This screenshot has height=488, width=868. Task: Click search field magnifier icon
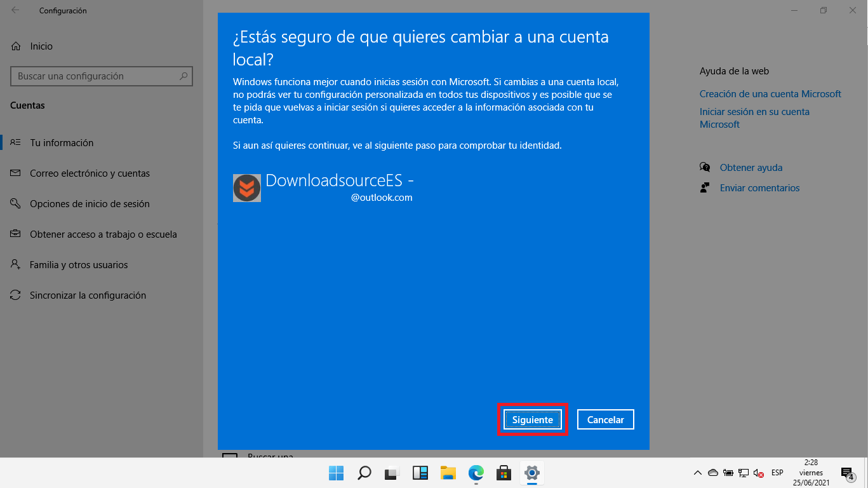tap(183, 76)
